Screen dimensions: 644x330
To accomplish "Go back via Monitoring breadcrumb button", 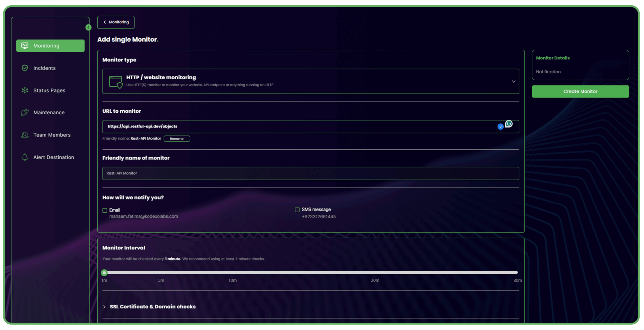I will 116,22.
